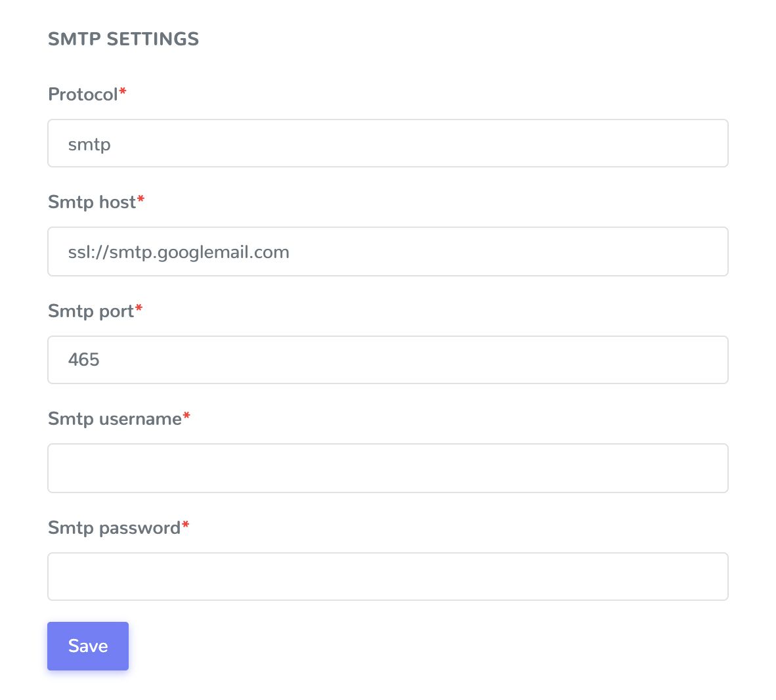Click the red asterisk next to Smtp port
Screen dimensions: 776x700
139,309
